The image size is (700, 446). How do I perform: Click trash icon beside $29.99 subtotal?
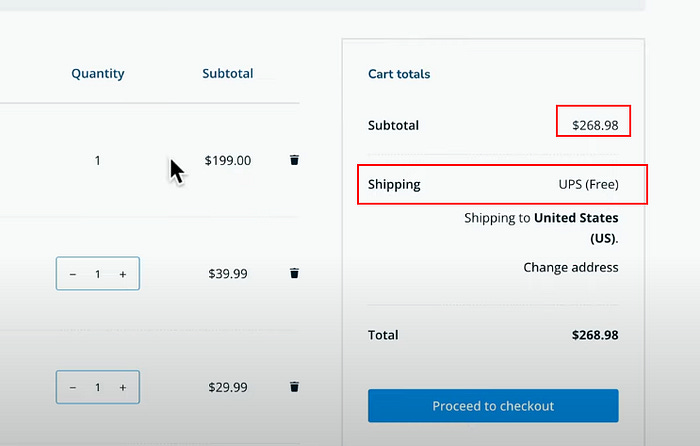(x=294, y=386)
